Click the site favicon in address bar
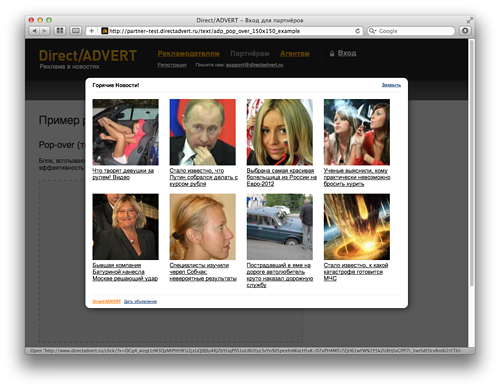 click(x=104, y=31)
